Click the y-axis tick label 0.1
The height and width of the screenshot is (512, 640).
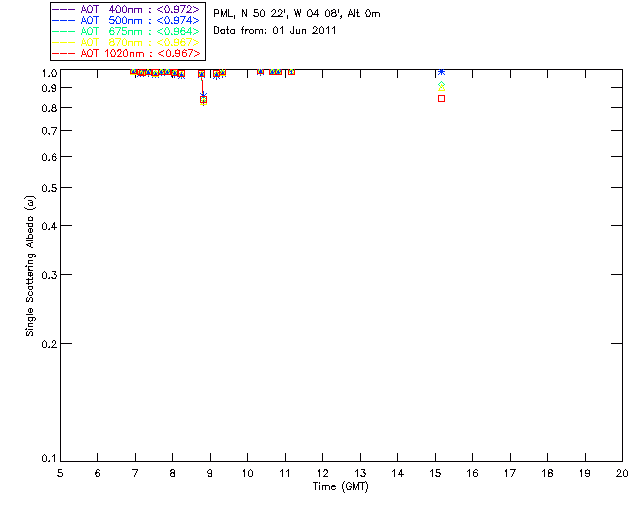49,459
